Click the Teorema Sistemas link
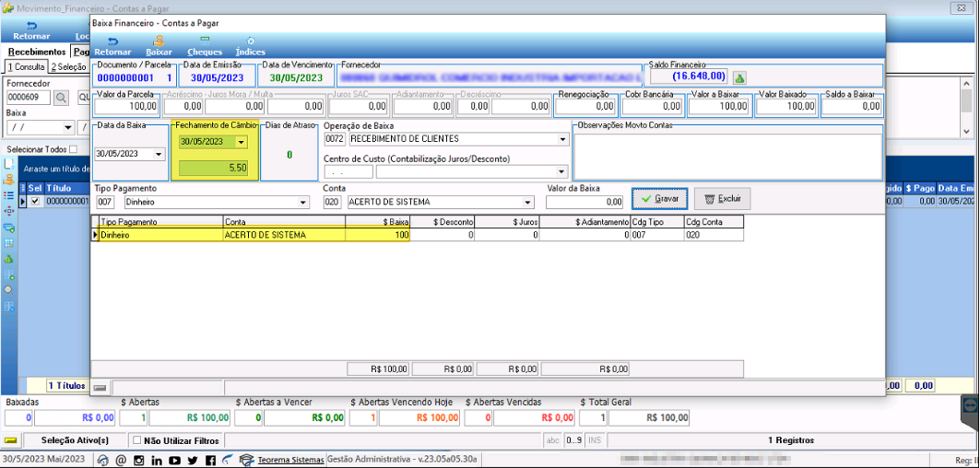This screenshot has width=980, height=468. pos(291,461)
